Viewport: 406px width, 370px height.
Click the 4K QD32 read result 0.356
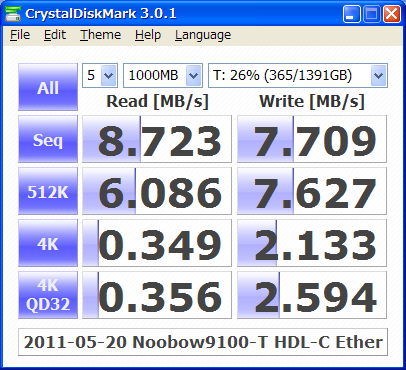[x=157, y=295]
